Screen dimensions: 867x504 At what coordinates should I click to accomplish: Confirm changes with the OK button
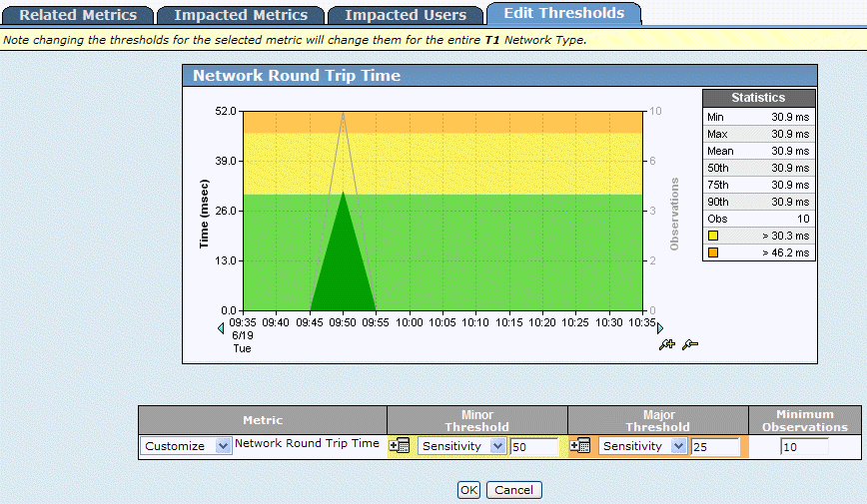(468, 490)
